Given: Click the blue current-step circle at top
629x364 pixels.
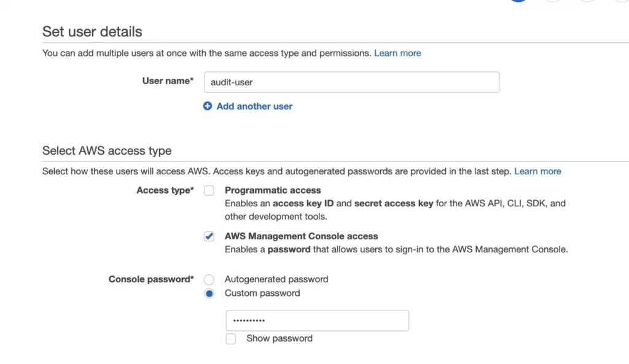Looking at the screenshot, I should (x=518, y=1).
